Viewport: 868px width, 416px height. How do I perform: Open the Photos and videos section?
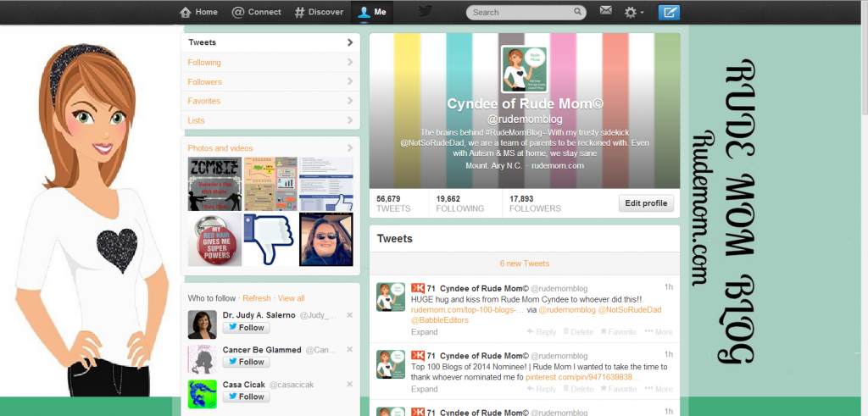[x=220, y=148]
